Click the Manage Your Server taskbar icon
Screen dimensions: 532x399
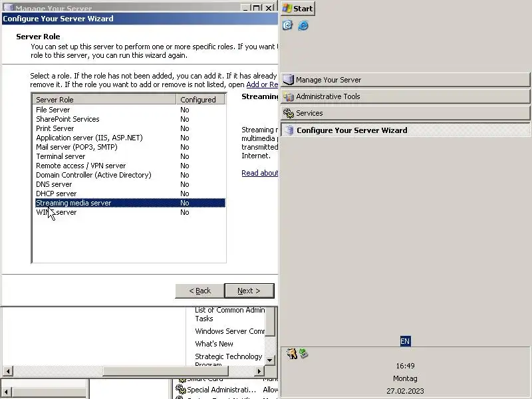tap(289, 80)
